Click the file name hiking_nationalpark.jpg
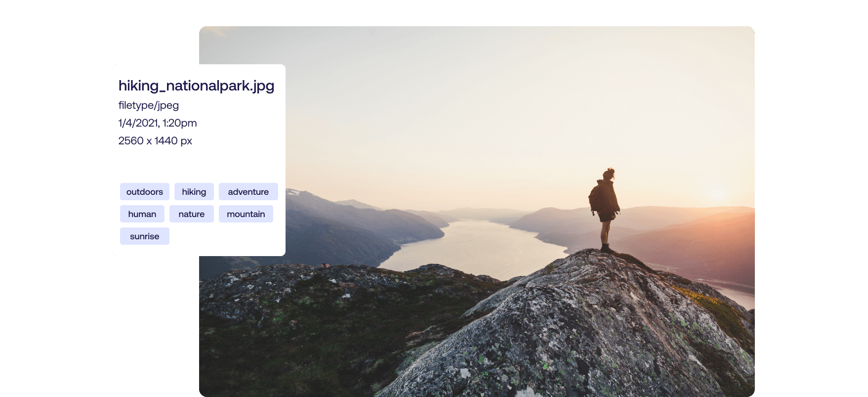This screenshot has height=397, width=868. (196, 86)
